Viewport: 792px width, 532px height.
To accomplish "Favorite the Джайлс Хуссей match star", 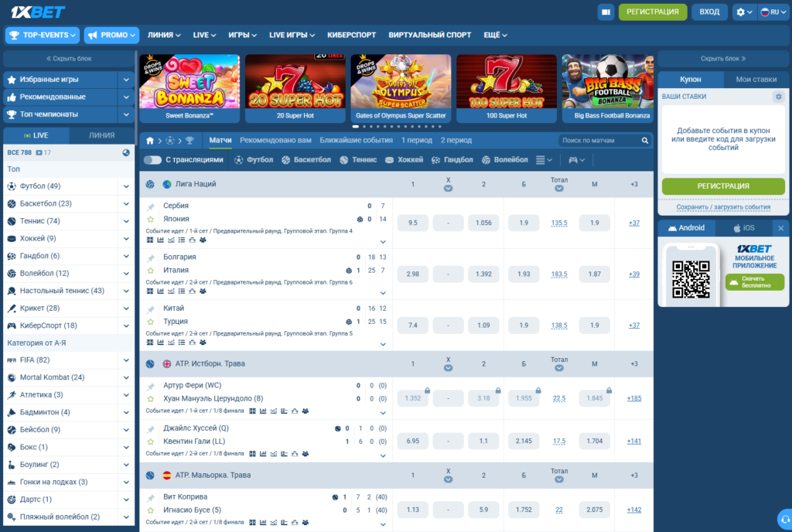I will click(x=151, y=442).
